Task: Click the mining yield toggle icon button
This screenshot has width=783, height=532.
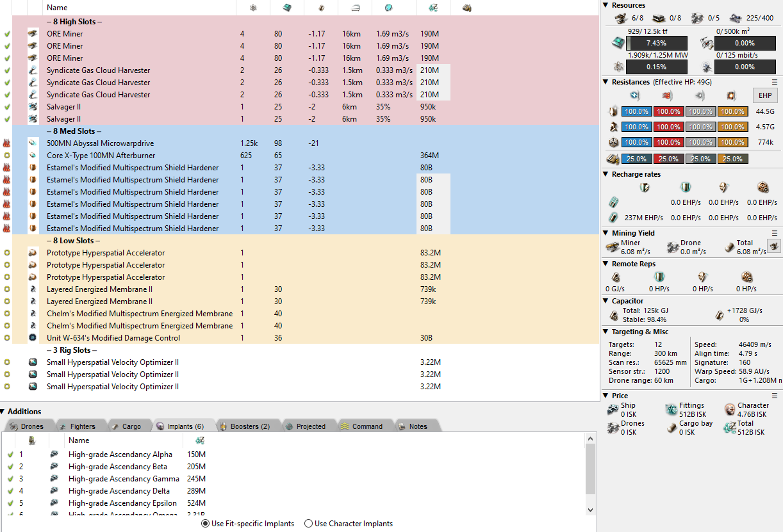Action: [x=774, y=246]
